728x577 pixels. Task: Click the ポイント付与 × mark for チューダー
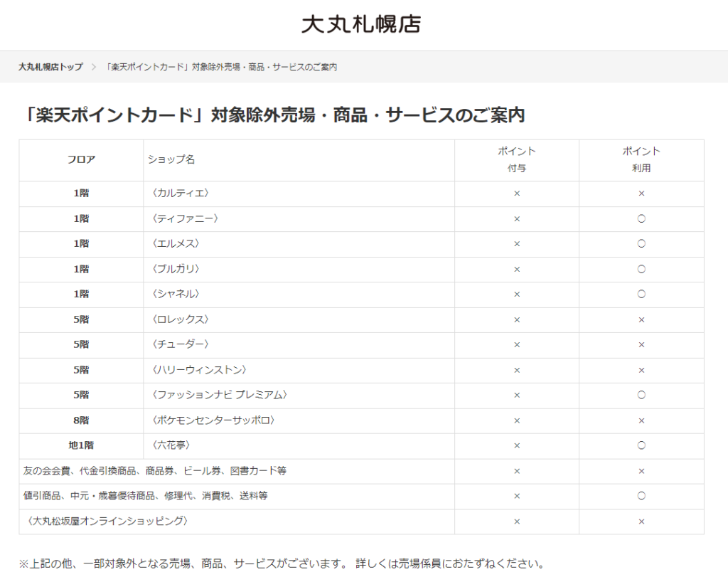(x=517, y=345)
